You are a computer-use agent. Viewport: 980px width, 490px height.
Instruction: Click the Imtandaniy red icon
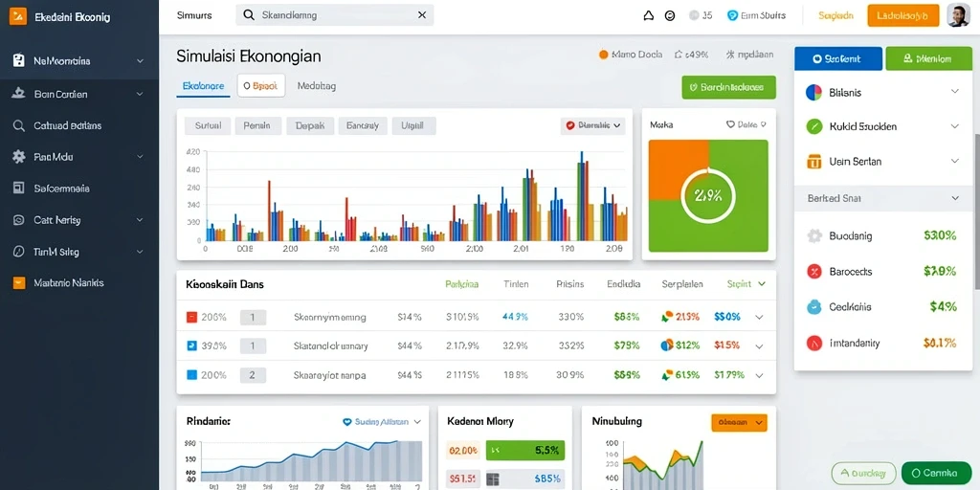click(x=813, y=343)
